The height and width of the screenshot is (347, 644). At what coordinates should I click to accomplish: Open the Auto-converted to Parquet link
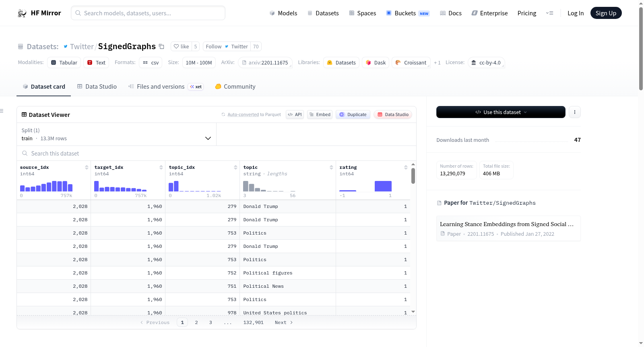(x=243, y=114)
